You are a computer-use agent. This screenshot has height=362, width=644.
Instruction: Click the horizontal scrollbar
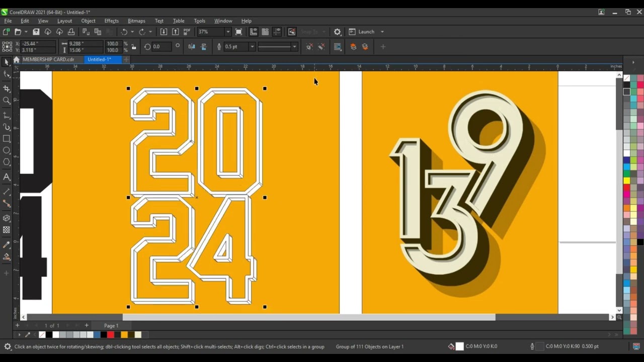[309, 317]
